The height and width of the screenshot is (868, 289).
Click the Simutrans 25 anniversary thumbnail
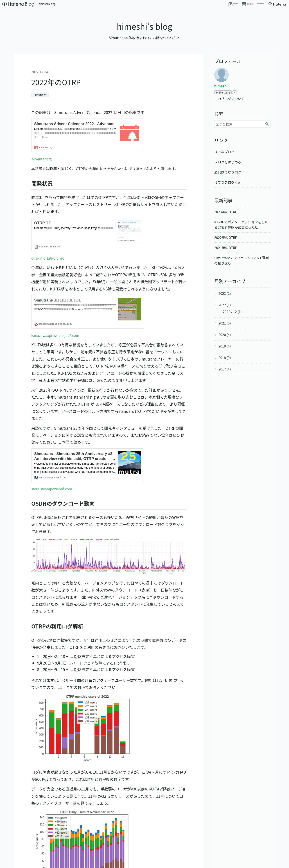(129, 463)
